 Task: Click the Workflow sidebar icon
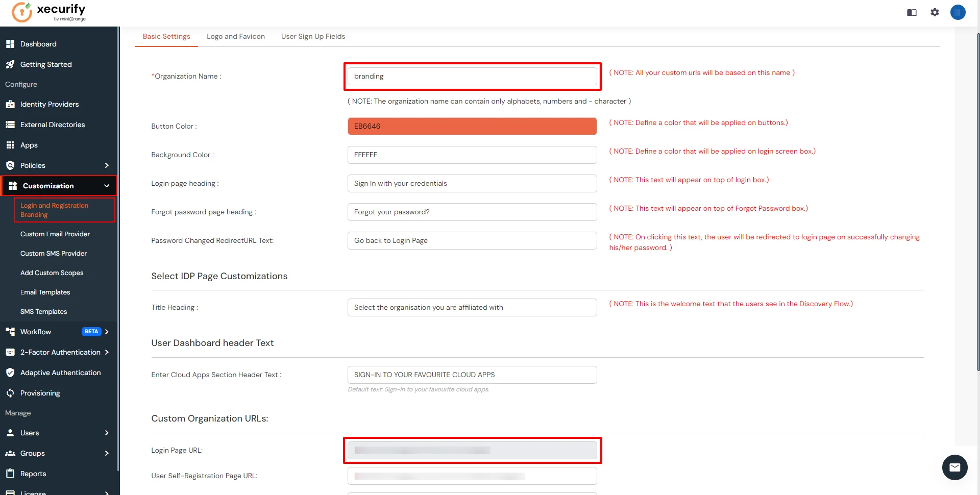click(10, 332)
